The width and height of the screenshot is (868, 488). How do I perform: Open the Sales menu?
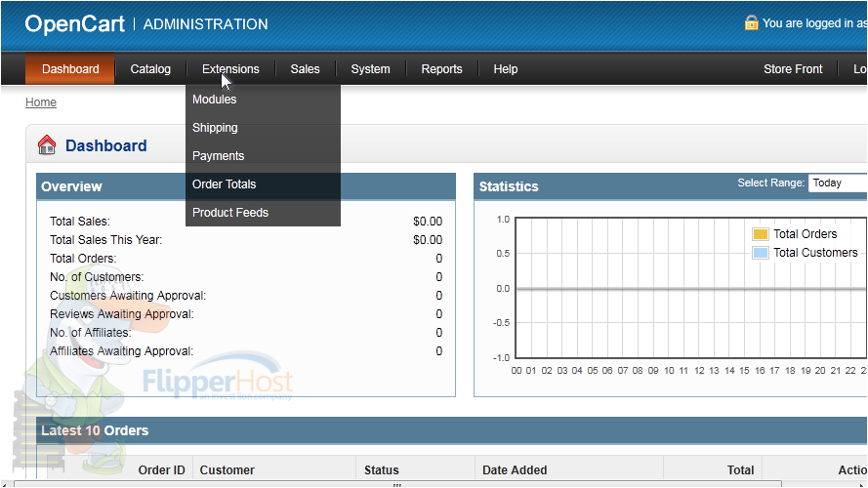[305, 69]
